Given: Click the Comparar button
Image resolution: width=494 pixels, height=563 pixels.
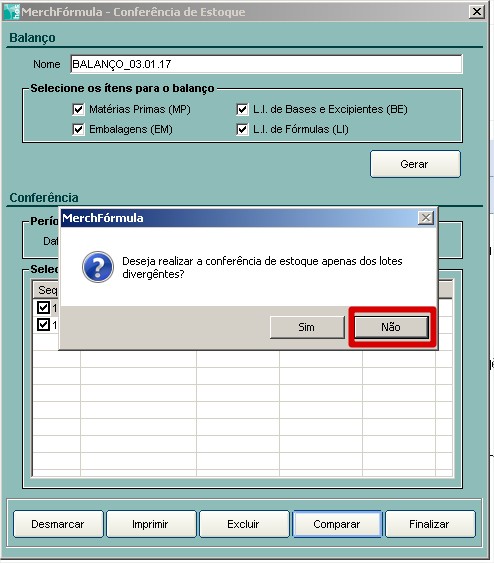Looking at the screenshot, I should coord(337,524).
